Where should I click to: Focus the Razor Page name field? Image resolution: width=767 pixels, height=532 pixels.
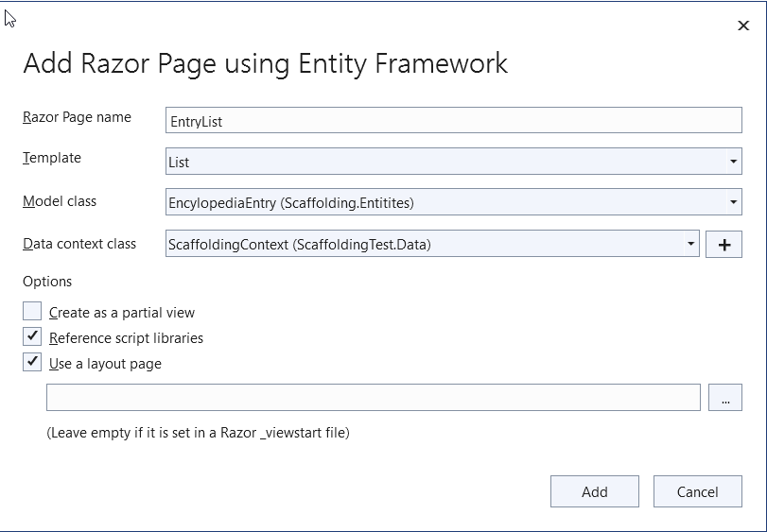click(453, 120)
